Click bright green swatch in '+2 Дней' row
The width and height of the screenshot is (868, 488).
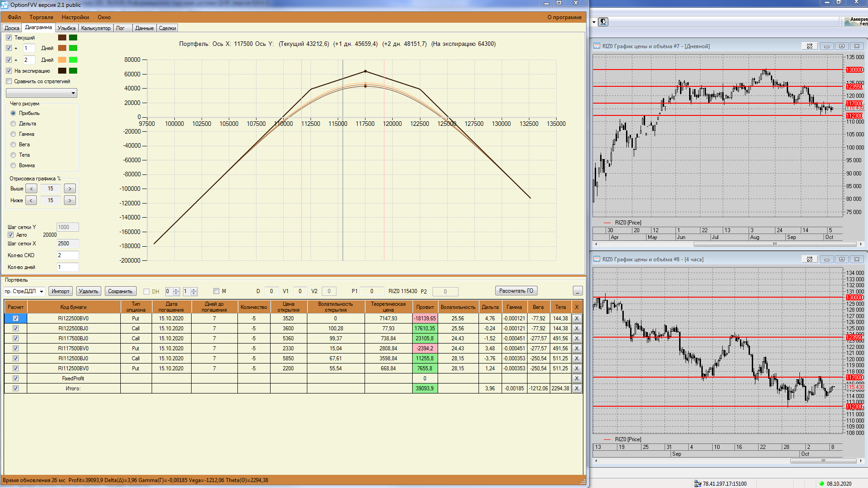point(73,60)
